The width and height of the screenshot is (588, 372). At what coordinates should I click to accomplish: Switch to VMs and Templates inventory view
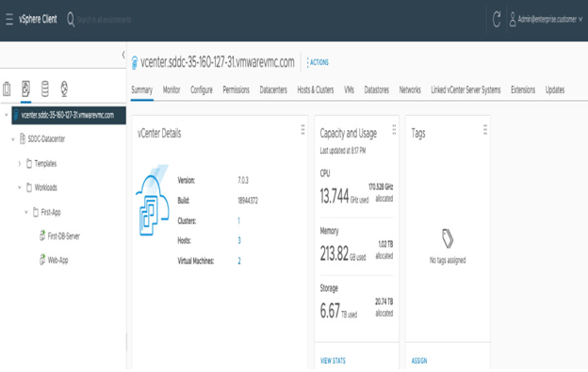[x=25, y=89]
